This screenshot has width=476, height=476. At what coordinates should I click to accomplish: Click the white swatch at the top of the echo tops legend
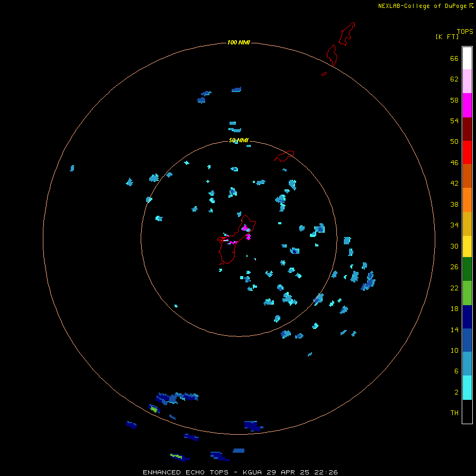click(467, 58)
